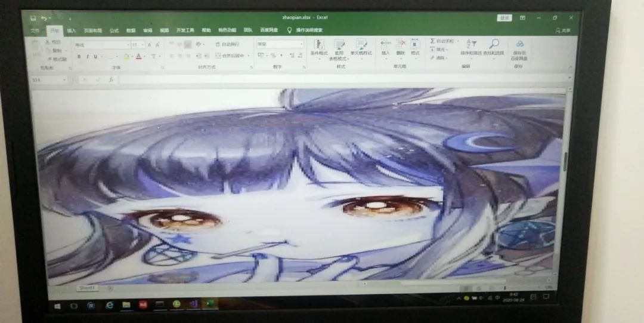This screenshot has height=323, width=644.
Task: Open the 百度网盘 ribbon tab
Action: point(269,30)
